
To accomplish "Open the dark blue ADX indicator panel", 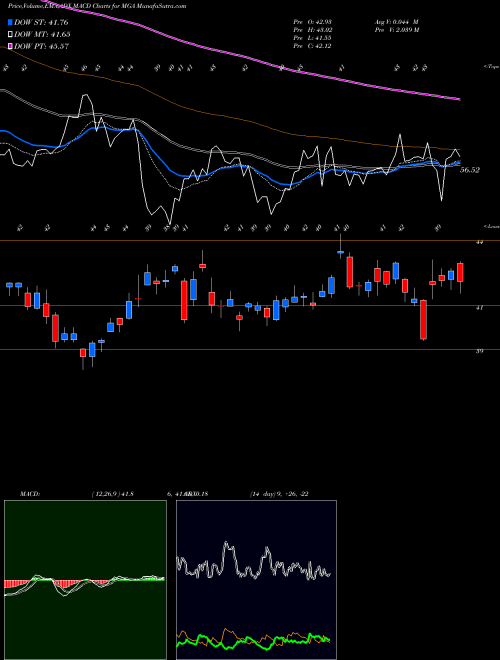I will click(x=256, y=580).
